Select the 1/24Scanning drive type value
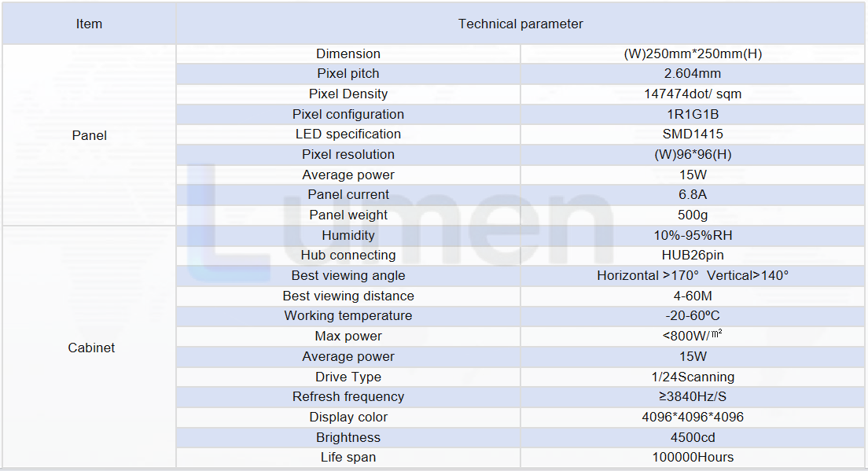The width and height of the screenshot is (868, 471). (693, 377)
